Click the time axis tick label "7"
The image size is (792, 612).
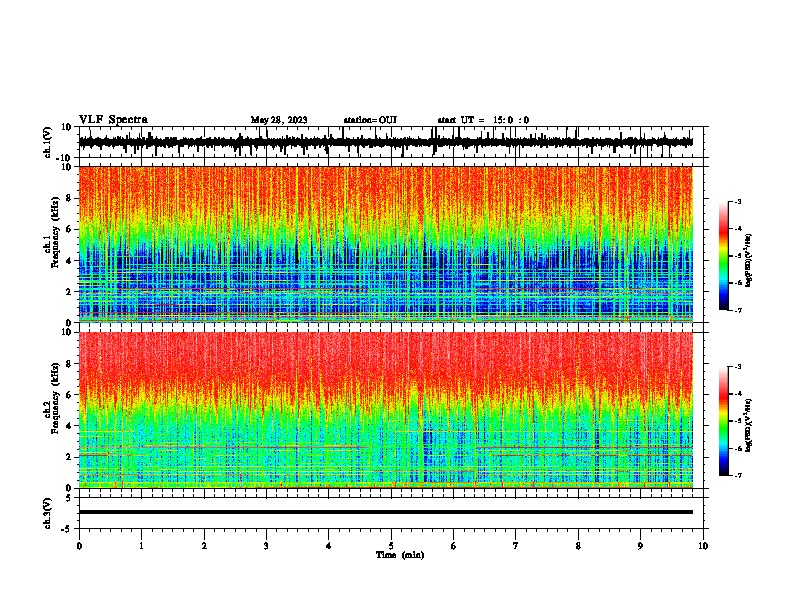[x=516, y=546]
